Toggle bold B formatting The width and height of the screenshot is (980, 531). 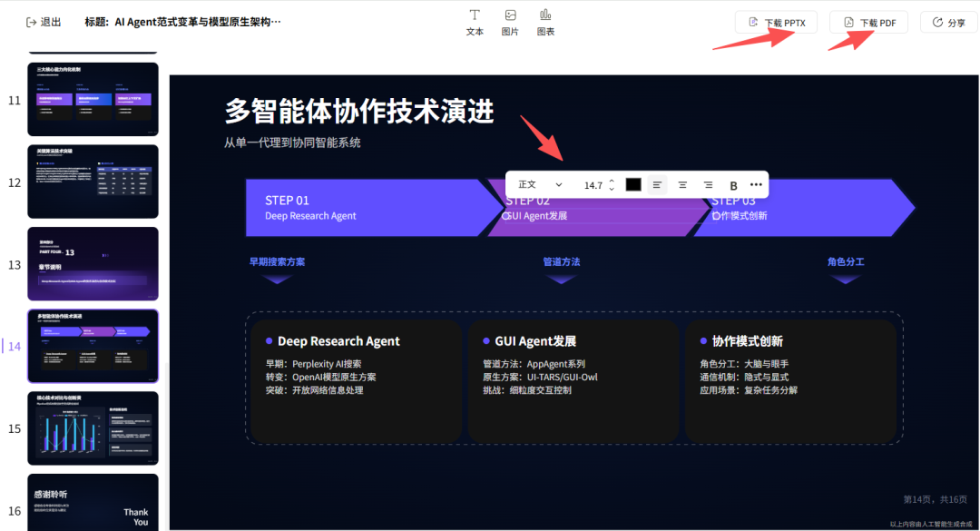(734, 185)
